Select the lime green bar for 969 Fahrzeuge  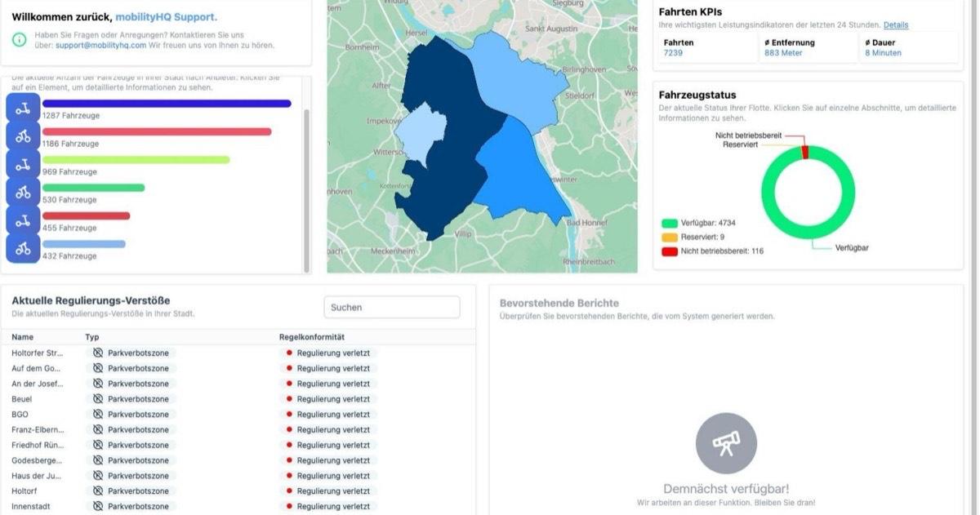coord(136,160)
